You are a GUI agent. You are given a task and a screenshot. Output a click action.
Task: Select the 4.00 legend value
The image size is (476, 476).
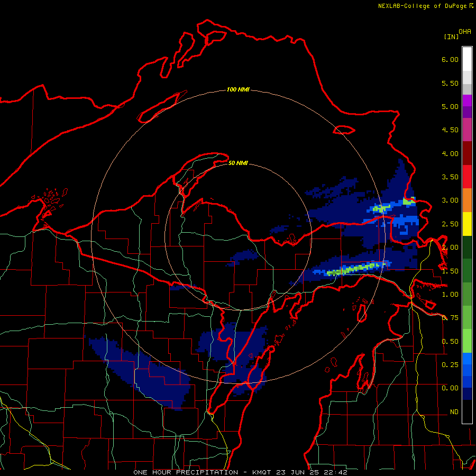450,153
